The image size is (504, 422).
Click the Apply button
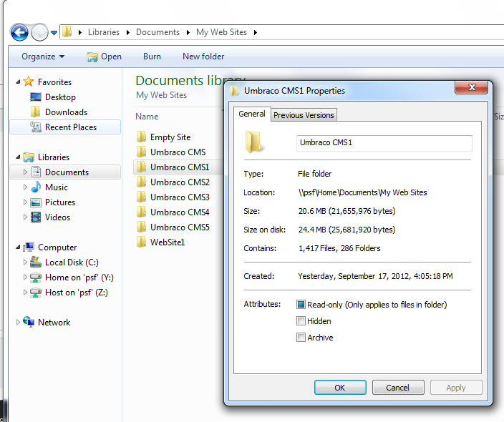(x=456, y=388)
